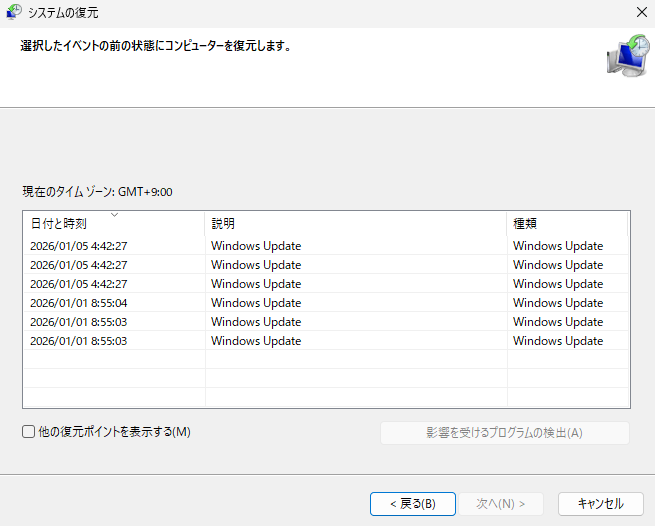
Task: Click the computer-and-clock restore image in the header
Action: 629,56
